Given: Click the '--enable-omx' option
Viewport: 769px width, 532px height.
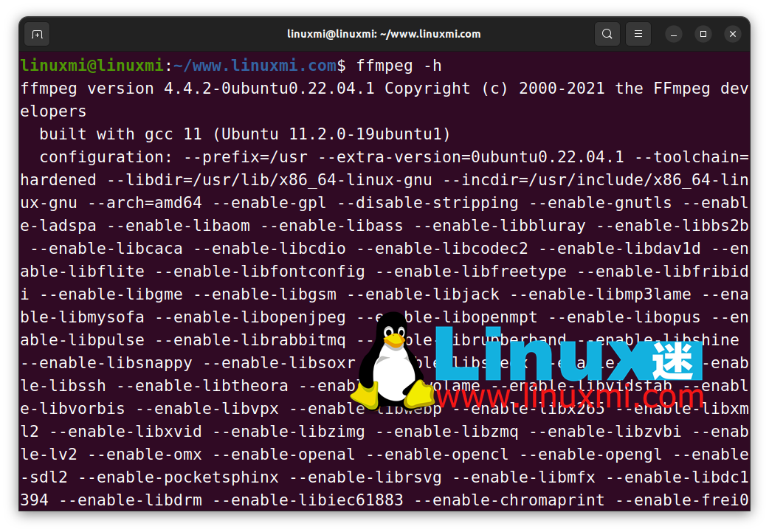Looking at the screenshot, I should tap(145, 455).
